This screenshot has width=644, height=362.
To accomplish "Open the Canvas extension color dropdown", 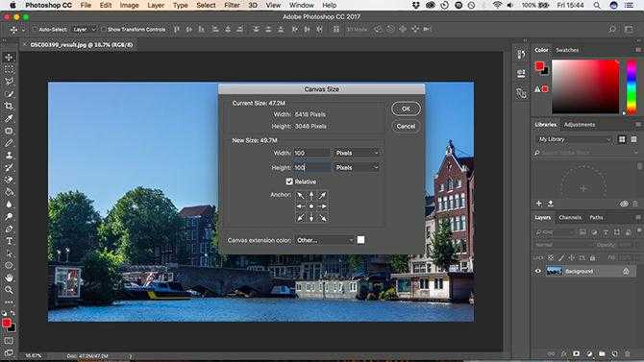I will pyautogui.click(x=324, y=240).
